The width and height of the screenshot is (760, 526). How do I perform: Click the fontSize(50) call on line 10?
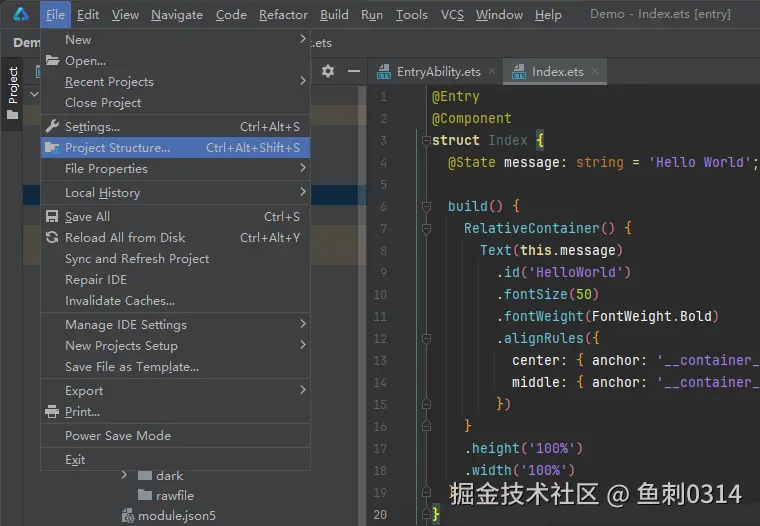click(548, 294)
